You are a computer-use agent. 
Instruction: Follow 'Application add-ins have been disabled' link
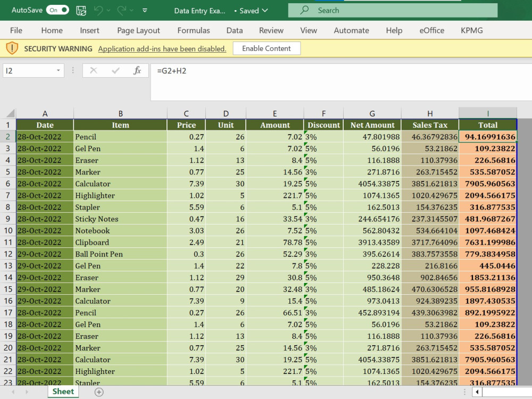coord(162,48)
